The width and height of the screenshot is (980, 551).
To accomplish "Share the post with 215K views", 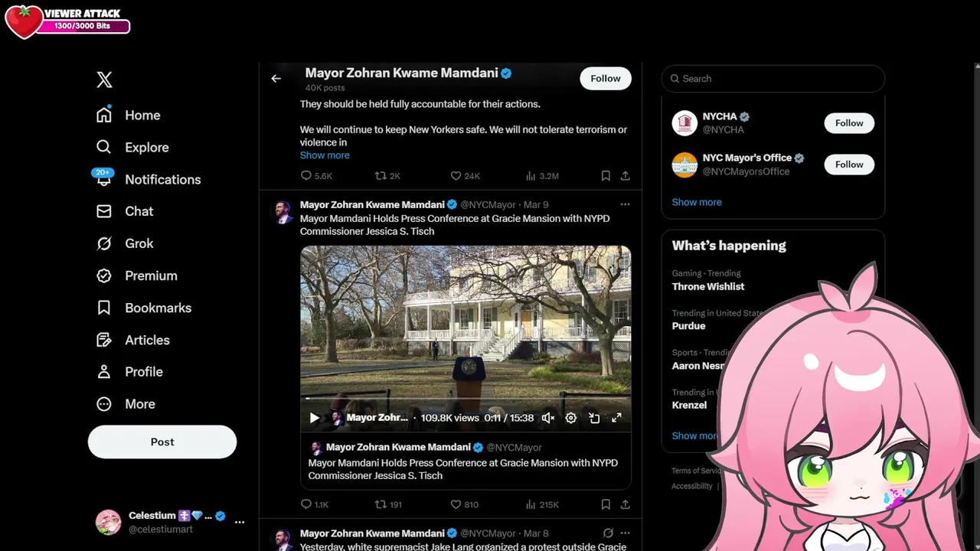I will 625,505.
